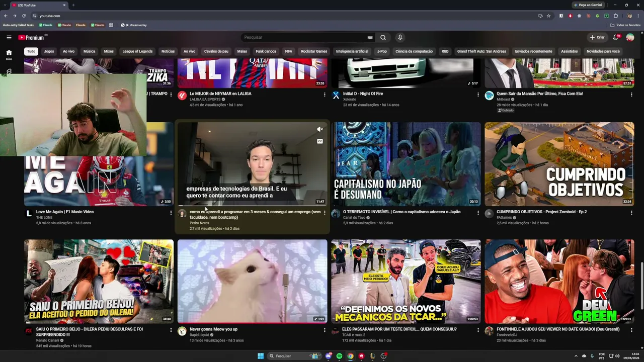Start voice search with microphone icon
The height and width of the screenshot is (362, 644).
(x=400, y=37)
